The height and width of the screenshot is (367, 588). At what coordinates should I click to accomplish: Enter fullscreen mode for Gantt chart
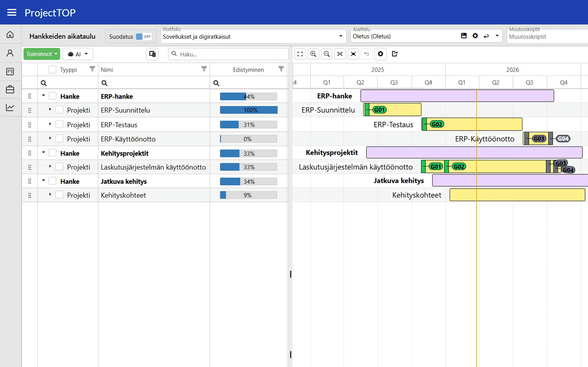[300, 54]
